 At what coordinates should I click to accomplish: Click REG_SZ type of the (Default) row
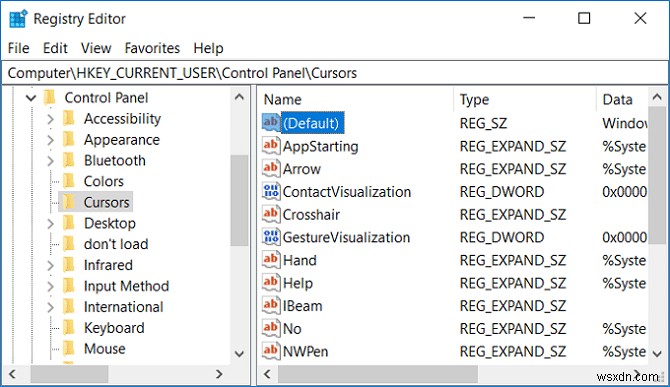(x=483, y=123)
